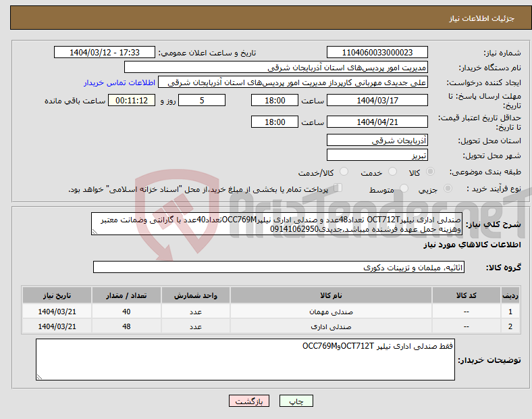Click the بازگشت (back) button
This screenshot has width=532, height=419.
[x=249, y=401]
